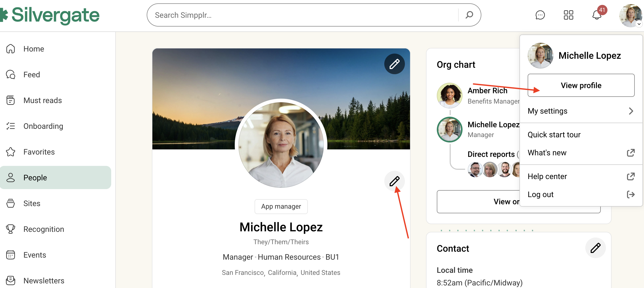
Task: Open the apps grid launcher icon
Action: click(568, 15)
